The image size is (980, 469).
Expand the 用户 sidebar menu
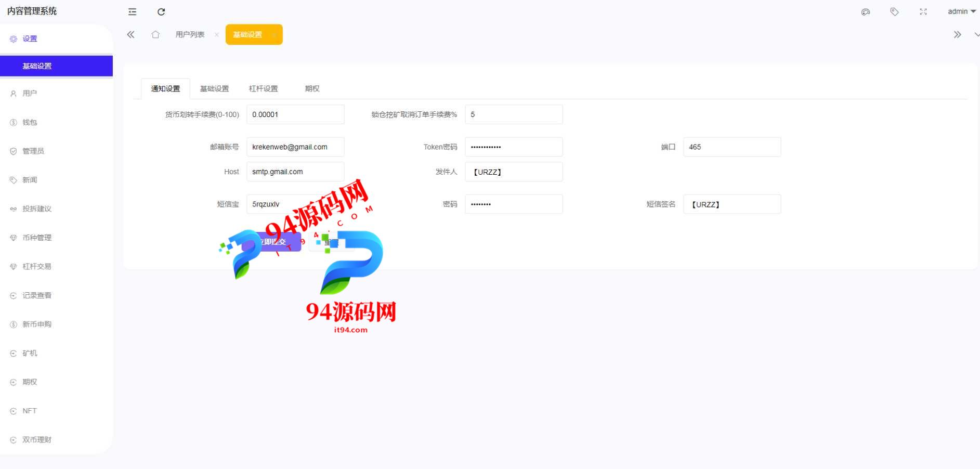tap(56, 94)
